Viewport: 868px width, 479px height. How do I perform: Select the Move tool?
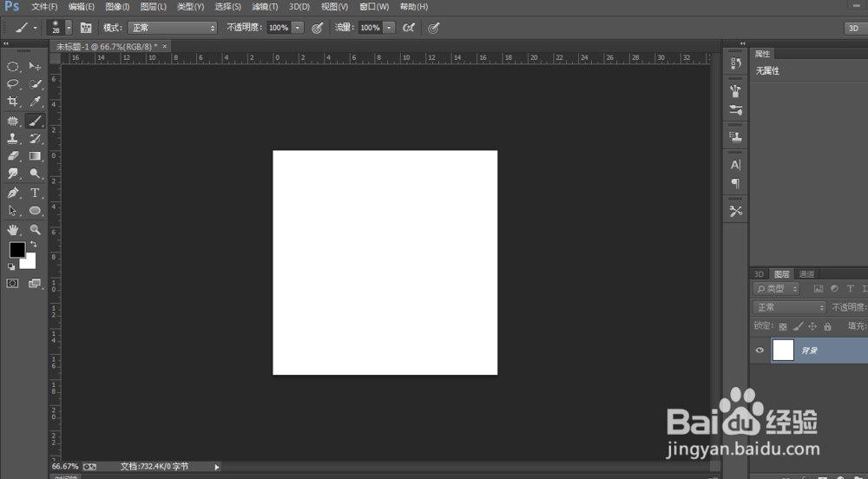click(x=35, y=66)
